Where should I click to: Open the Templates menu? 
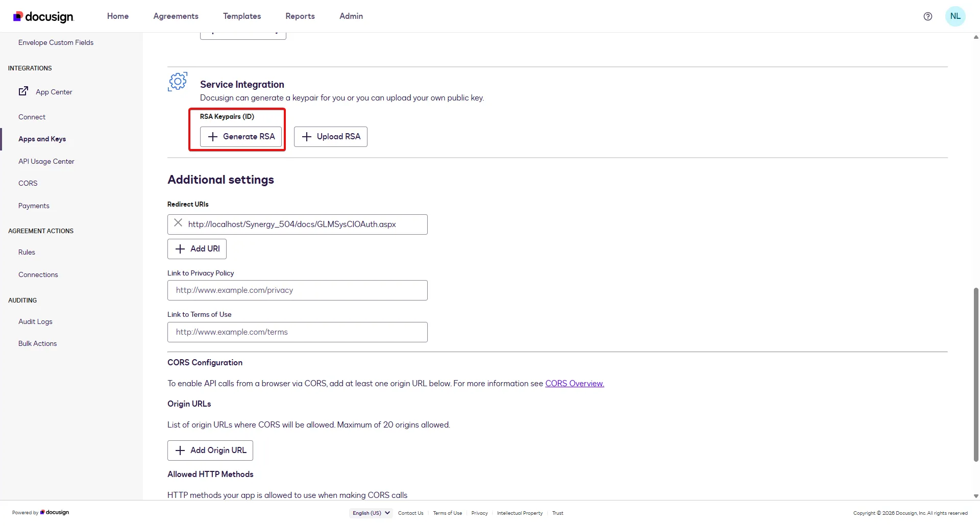241,16
